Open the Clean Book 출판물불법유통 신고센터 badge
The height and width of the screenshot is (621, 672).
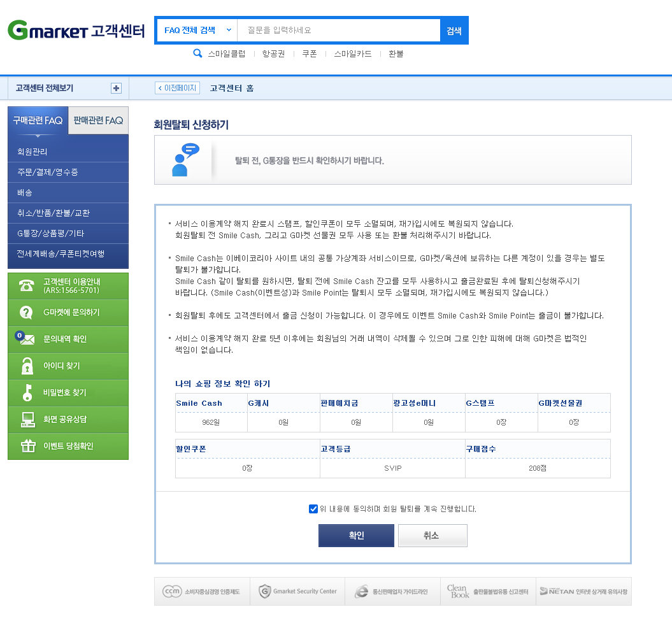[x=488, y=592]
